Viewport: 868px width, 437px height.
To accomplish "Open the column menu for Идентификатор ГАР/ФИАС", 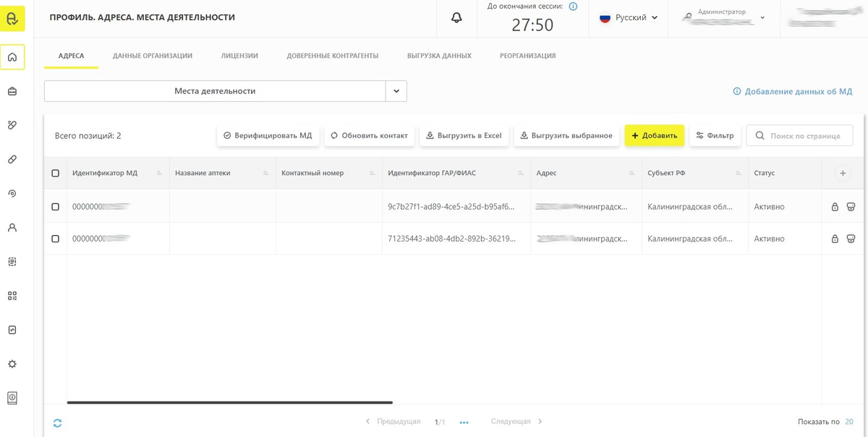I will pyautogui.click(x=521, y=173).
